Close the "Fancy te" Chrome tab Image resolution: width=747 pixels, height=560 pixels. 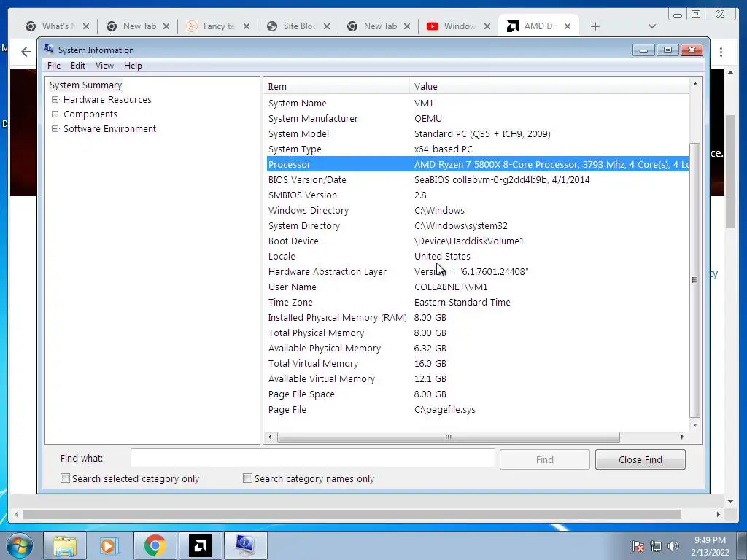tap(247, 26)
